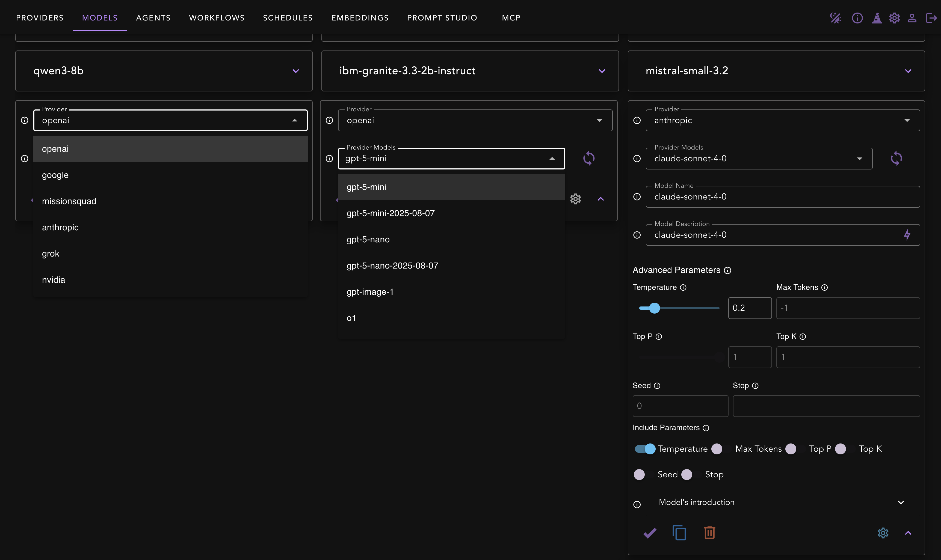Enable the Max Tokens include toggle
This screenshot has width=941, height=560.
point(722,449)
